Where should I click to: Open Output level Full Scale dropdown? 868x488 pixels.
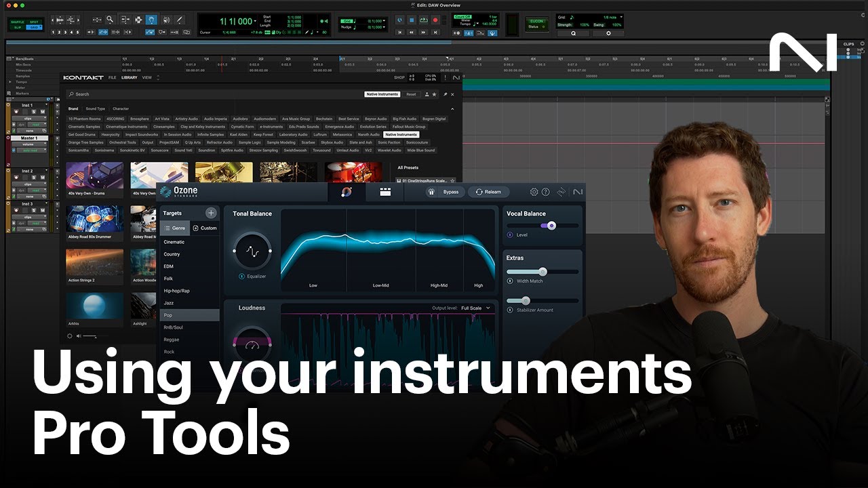[476, 308]
